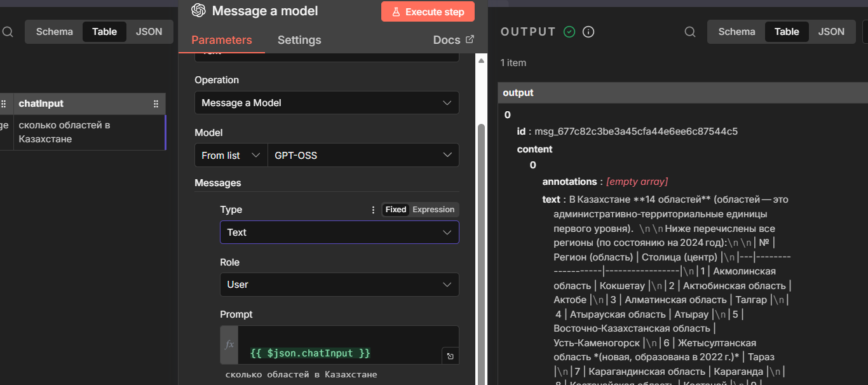Click the search icon in the input panel
The width and height of the screenshot is (868, 385).
8,32
